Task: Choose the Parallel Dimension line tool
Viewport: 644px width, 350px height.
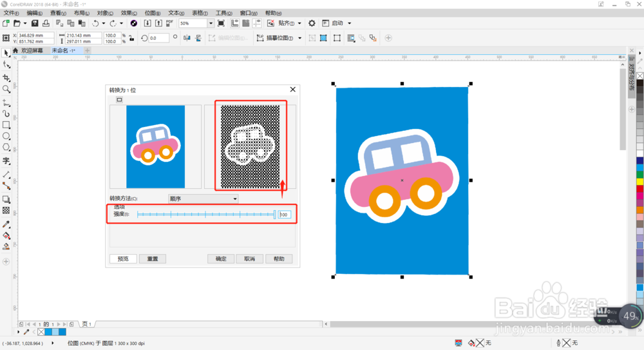Action: (x=6, y=175)
